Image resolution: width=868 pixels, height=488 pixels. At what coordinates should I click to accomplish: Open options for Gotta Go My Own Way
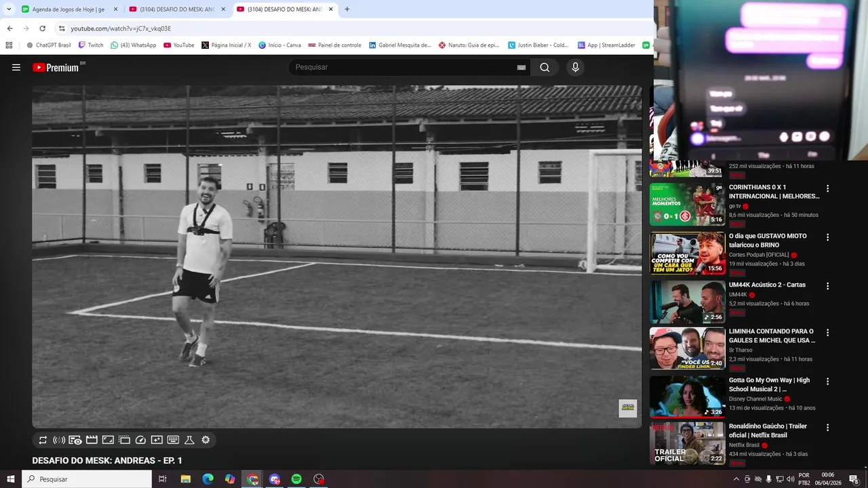(x=827, y=382)
